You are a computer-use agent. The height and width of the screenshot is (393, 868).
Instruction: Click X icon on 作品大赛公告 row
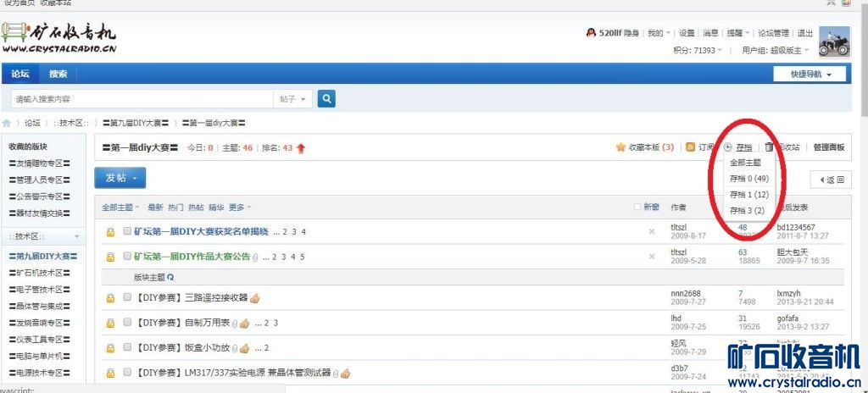pos(652,257)
